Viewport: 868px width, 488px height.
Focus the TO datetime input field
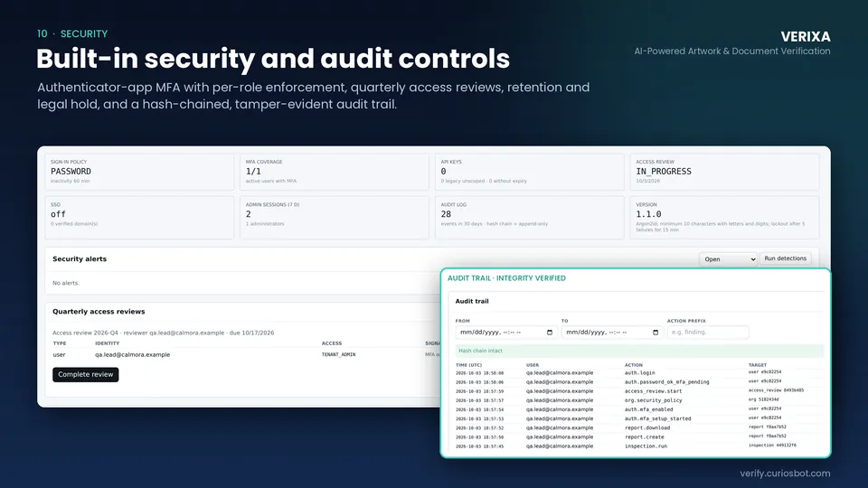[611, 333]
